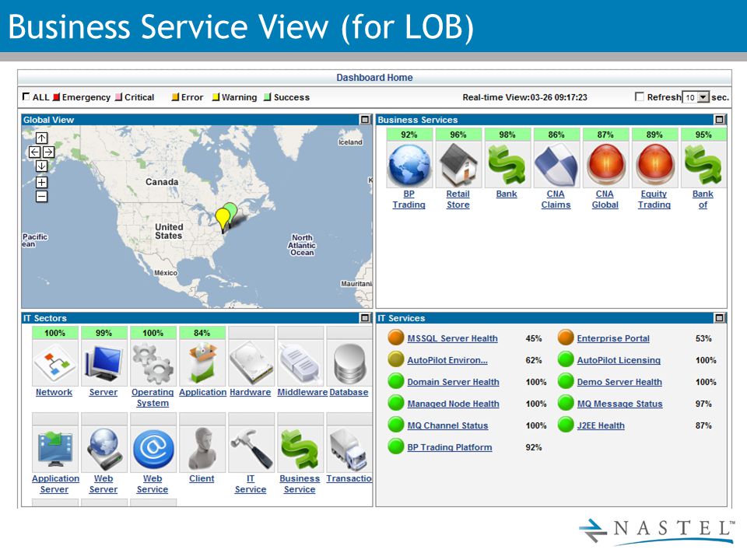Go to Dashboard Home

374,78
